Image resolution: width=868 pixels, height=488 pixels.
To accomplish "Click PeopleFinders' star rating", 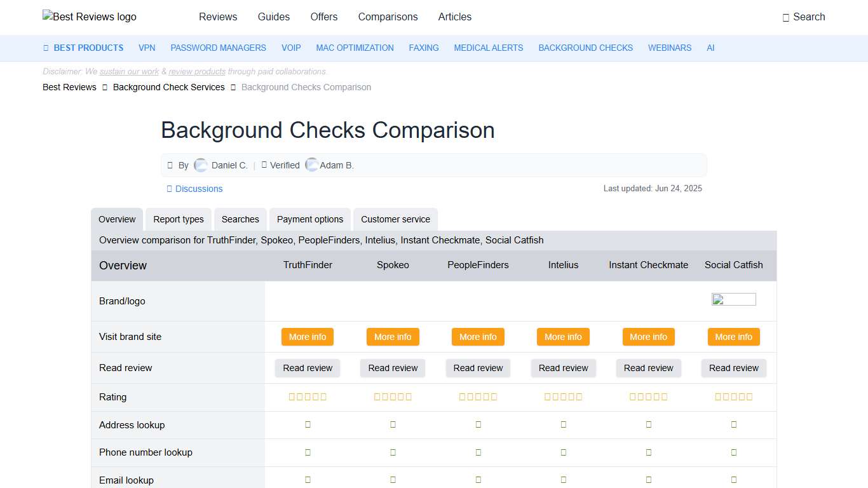I will click(x=478, y=396).
